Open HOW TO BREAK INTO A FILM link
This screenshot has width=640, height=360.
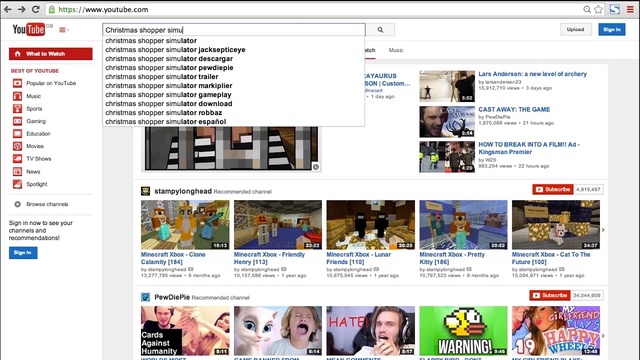pyautogui.click(x=529, y=148)
